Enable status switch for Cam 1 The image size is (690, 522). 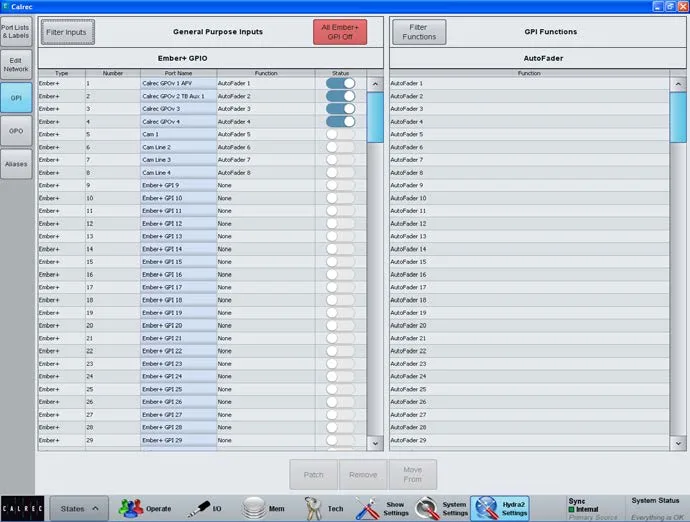[x=341, y=134]
